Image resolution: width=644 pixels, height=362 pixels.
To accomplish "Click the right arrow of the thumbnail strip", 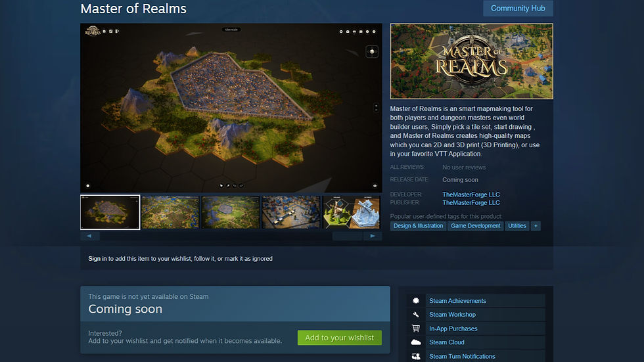I will pos(373,236).
